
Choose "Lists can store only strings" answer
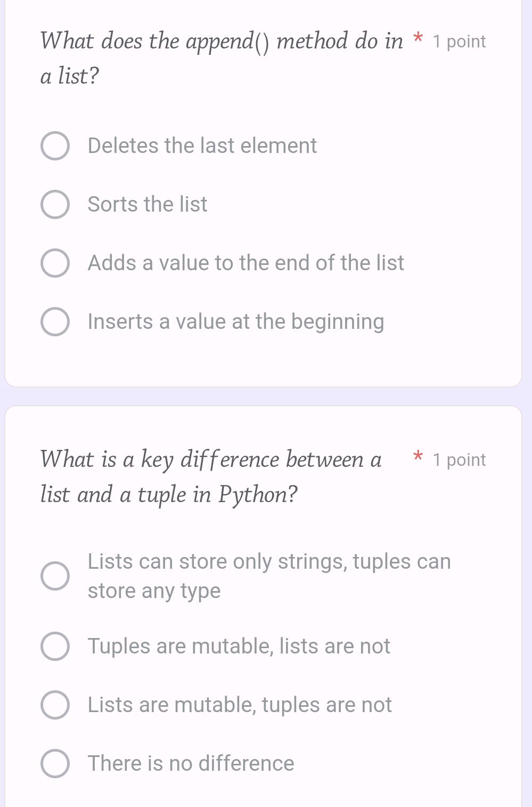(55, 575)
